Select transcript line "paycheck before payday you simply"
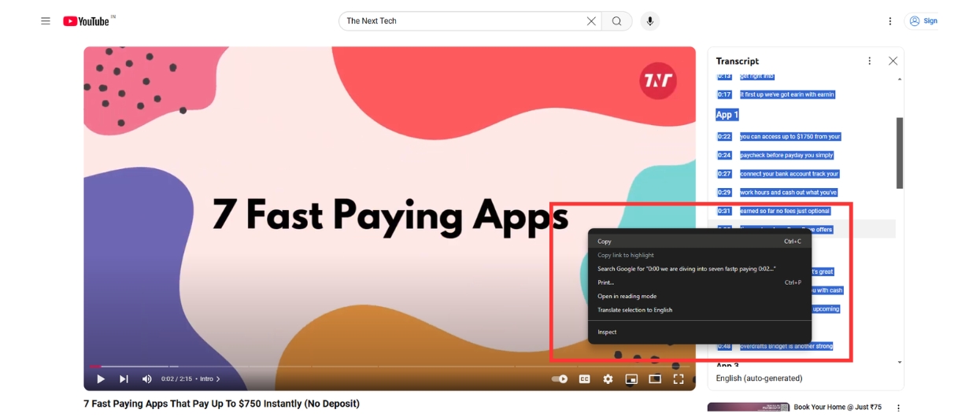The width and height of the screenshot is (980, 417). click(786, 155)
